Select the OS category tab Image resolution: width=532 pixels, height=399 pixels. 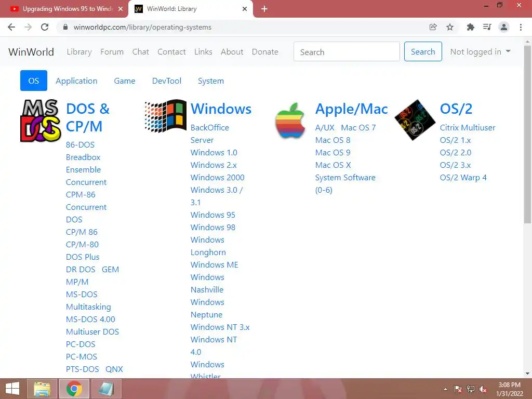pos(34,81)
